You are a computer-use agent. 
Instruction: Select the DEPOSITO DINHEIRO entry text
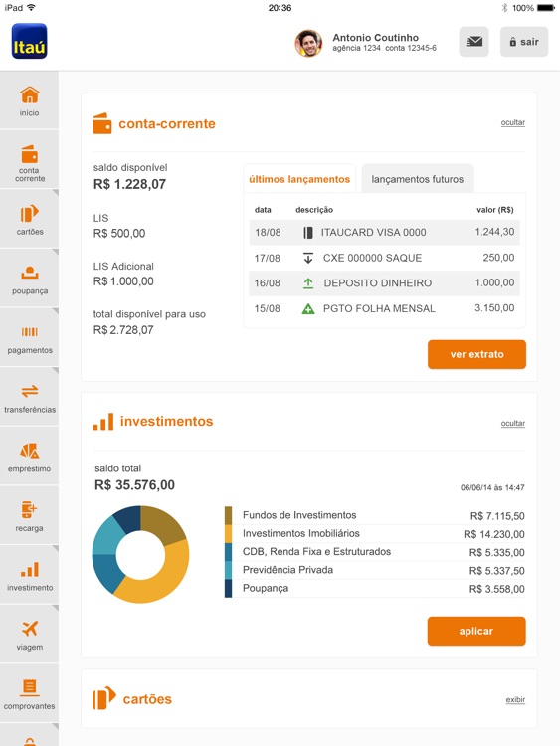pyautogui.click(x=378, y=283)
